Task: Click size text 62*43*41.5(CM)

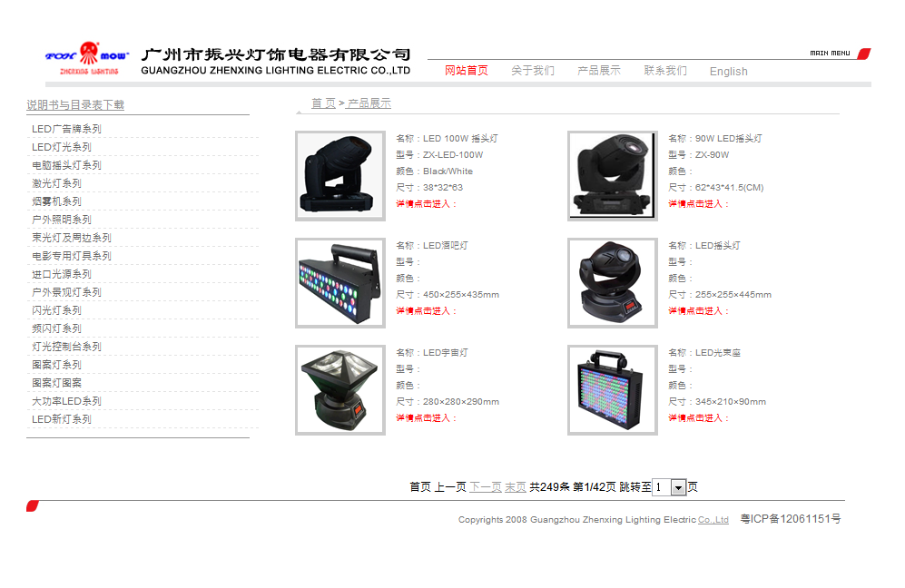Action: [730, 188]
